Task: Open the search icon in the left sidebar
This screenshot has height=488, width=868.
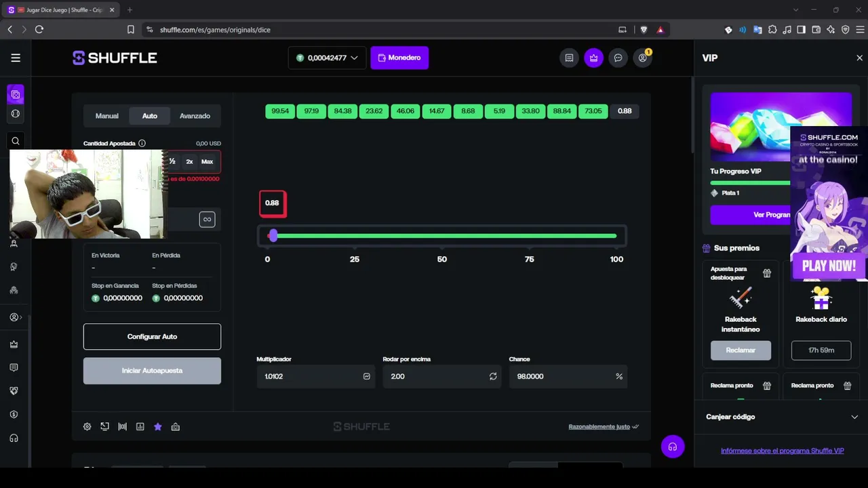Action: point(16,141)
